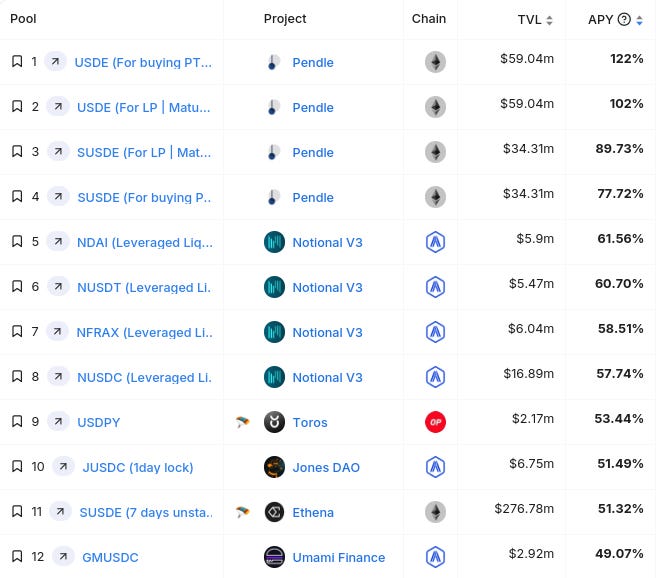Bookmark the NUSDT Leveraged pool row
Screen dimensions: 656x578
17,286
